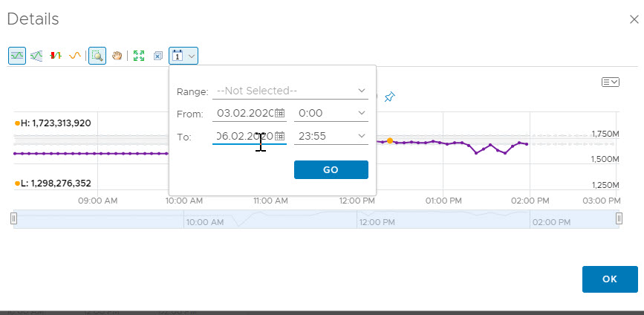This screenshot has width=644, height=315.
Task: Select the pan hand tool
Action: [117, 56]
